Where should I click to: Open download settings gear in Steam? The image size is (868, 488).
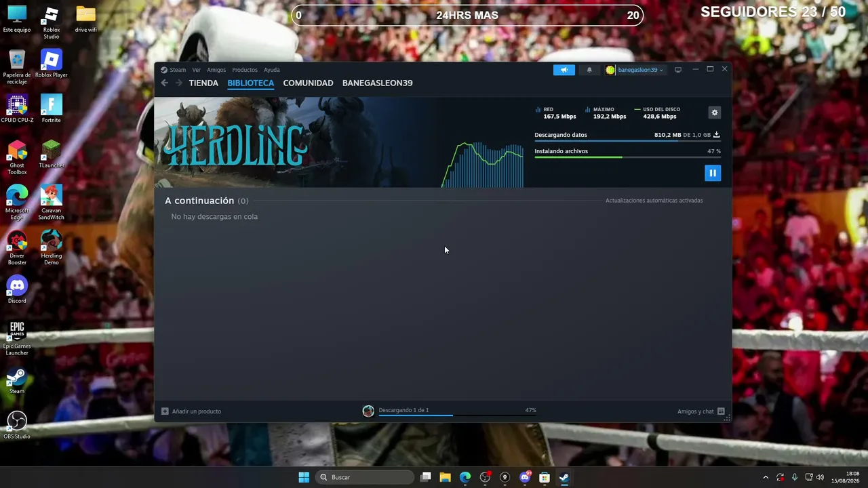coord(714,113)
